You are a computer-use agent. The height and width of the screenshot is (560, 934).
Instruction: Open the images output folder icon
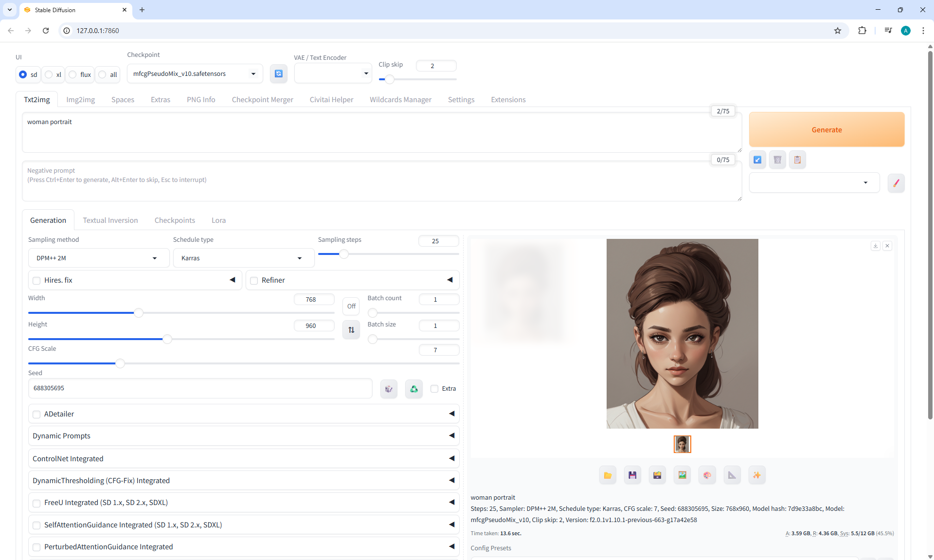click(x=608, y=475)
